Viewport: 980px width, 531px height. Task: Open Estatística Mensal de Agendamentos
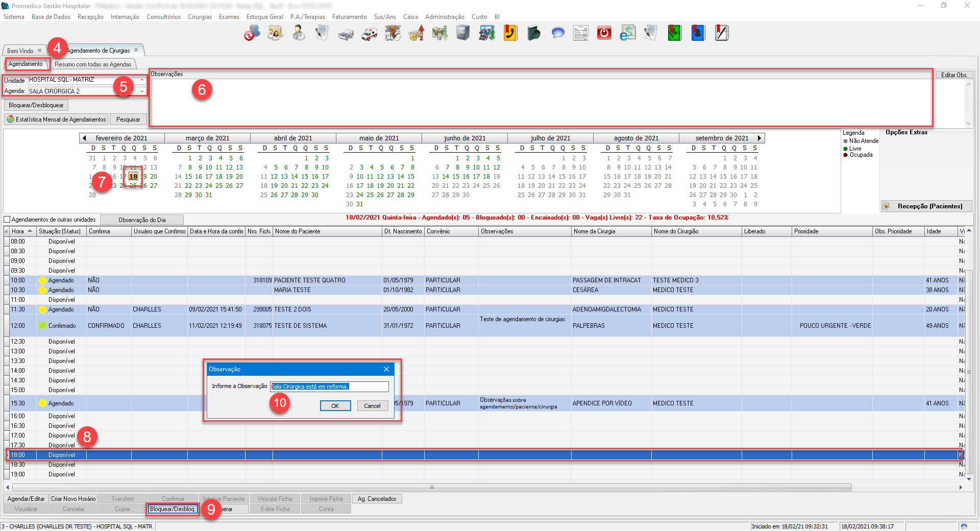point(56,119)
